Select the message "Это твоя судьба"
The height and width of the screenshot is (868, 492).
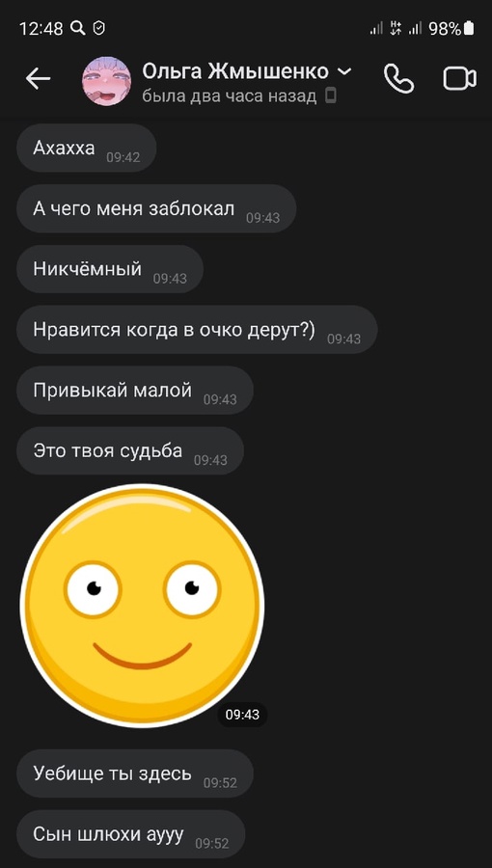pyautogui.click(x=130, y=450)
